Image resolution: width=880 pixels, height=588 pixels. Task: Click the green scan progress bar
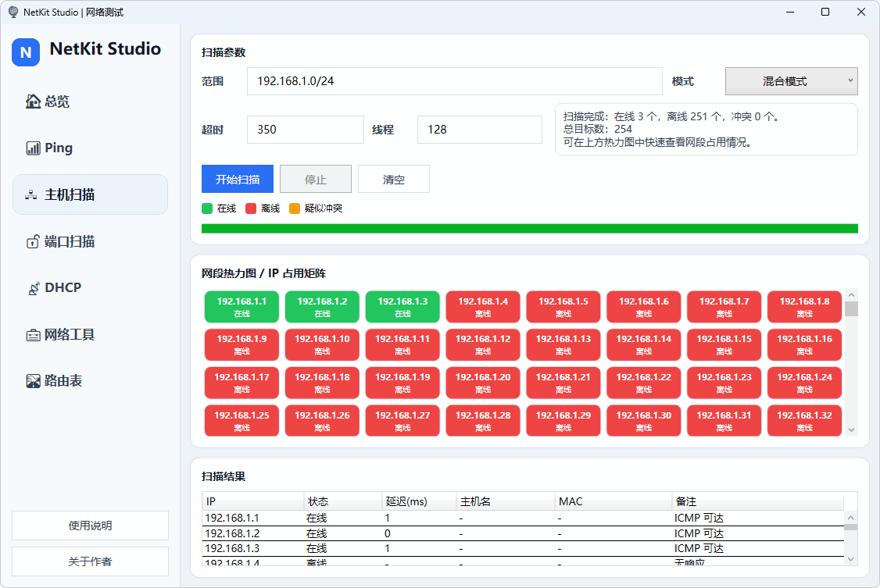click(x=529, y=229)
